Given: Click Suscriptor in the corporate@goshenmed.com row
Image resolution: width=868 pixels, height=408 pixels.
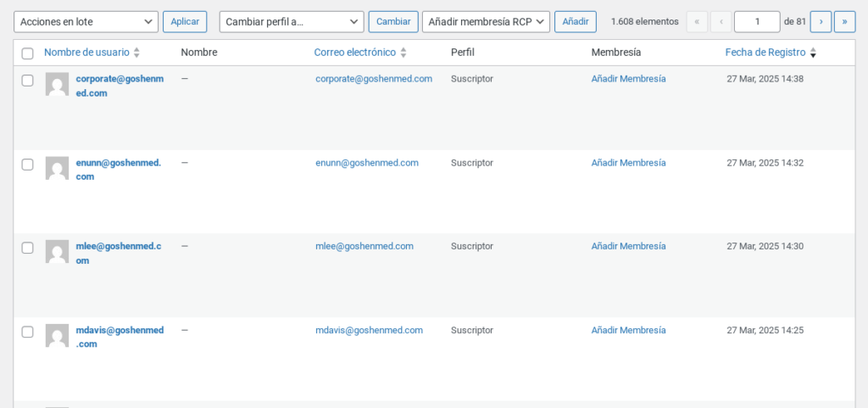Looking at the screenshot, I should pos(471,79).
